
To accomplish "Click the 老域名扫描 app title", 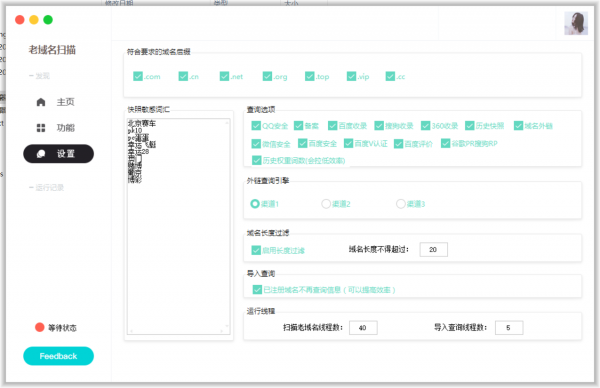I will [52, 50].
